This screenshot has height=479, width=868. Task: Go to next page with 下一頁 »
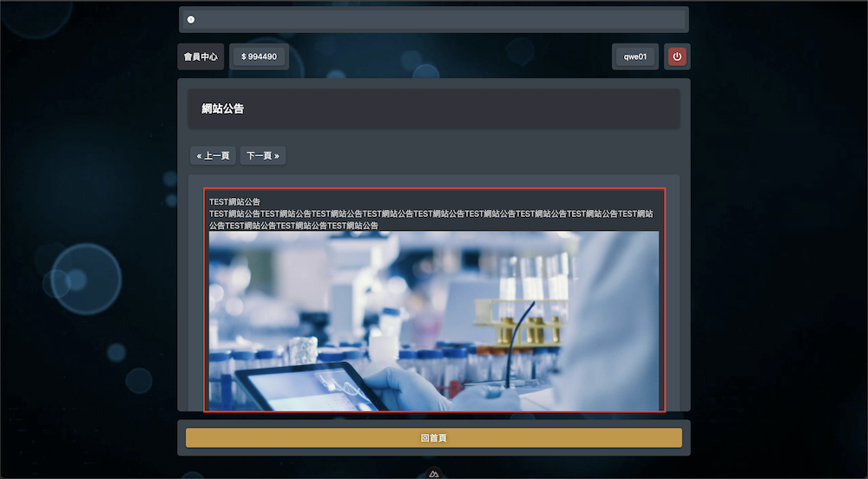pos(263,156)
